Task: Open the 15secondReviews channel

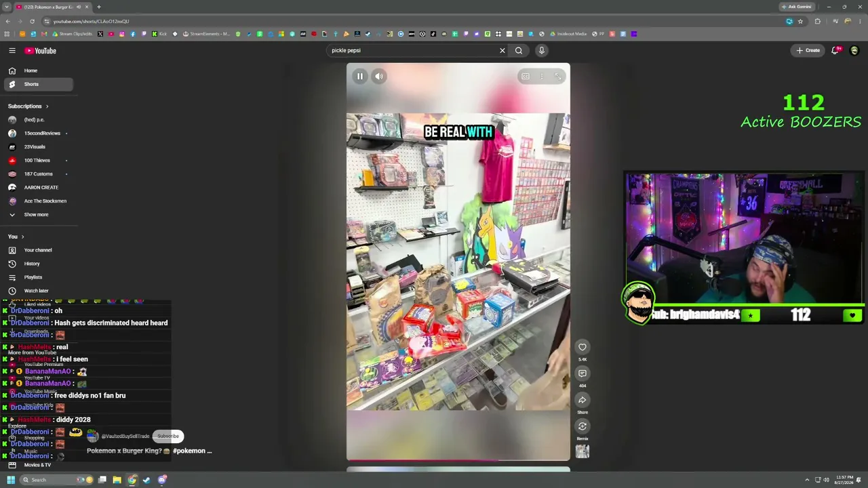Action: [x=37, y=134]
